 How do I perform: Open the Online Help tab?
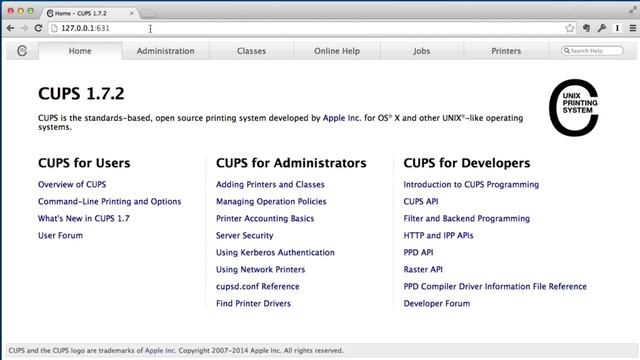(337, 51)
